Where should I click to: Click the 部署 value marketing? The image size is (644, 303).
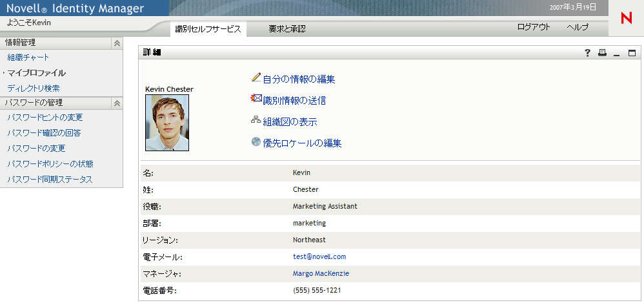pos(309,224)
